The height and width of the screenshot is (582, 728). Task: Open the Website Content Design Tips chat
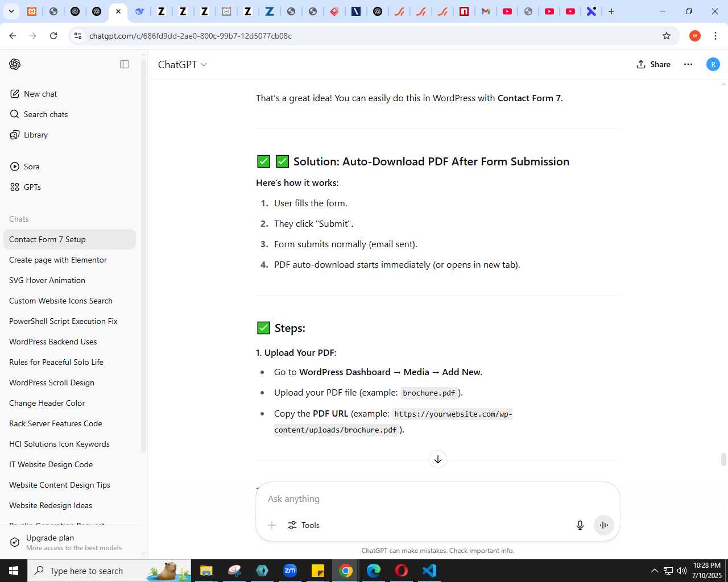[x=69, y=485]
